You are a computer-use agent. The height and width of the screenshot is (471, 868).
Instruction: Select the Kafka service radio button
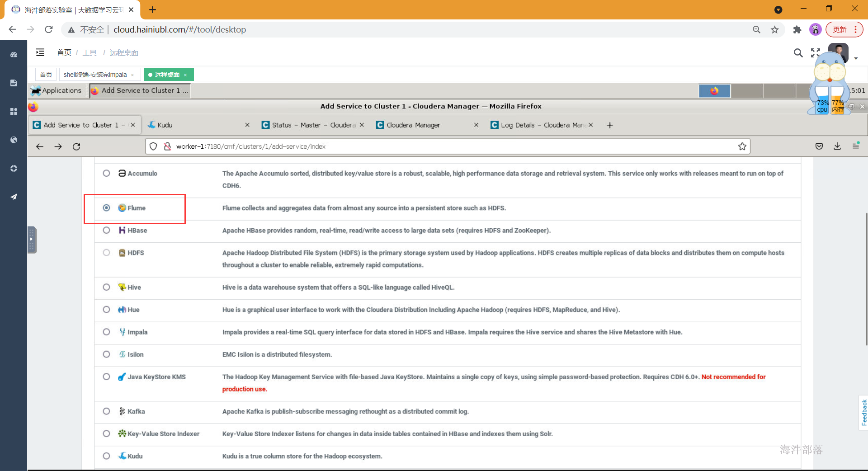coord(106,411)
